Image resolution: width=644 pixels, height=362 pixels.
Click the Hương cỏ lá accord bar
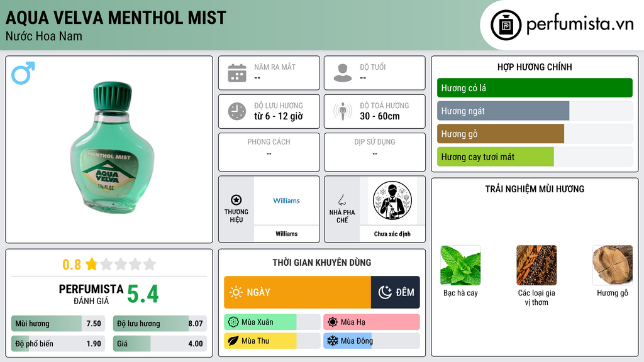[535, 88]
